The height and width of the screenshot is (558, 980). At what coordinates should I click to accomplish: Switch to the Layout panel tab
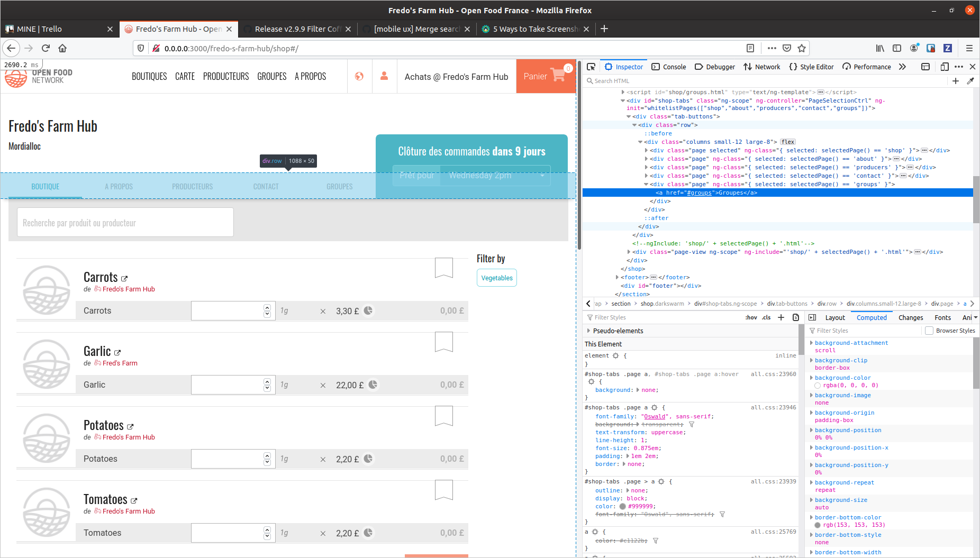point(835,317)
